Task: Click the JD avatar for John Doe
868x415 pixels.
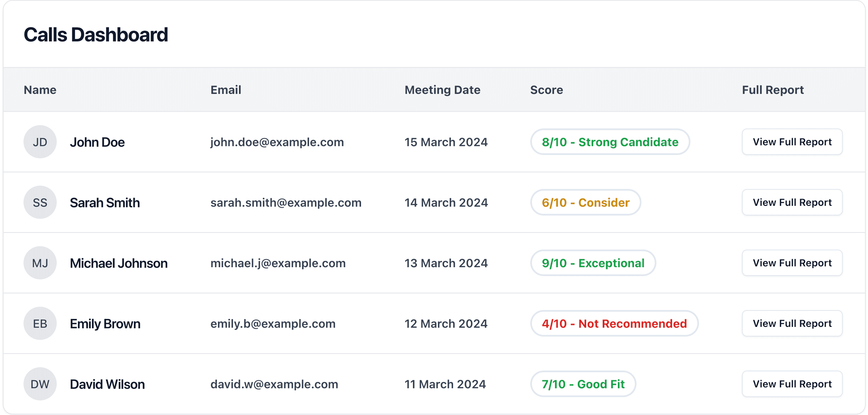Action: (x=40, y=142)
